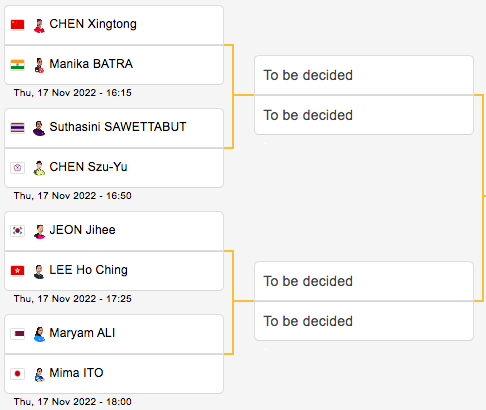Click Chinese Taipei flag beside CHEN Szu-Yu
This screenshot has width=486, height=410.
[x=17, y=168]
